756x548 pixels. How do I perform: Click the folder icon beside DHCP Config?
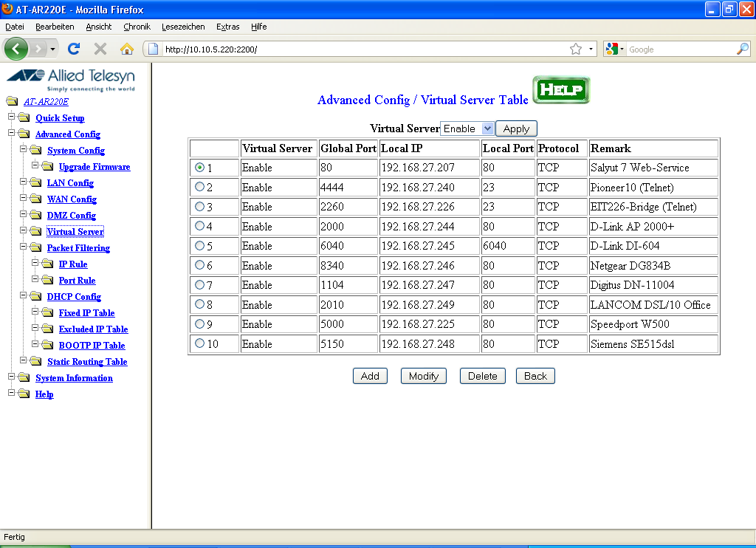(35, 296)
